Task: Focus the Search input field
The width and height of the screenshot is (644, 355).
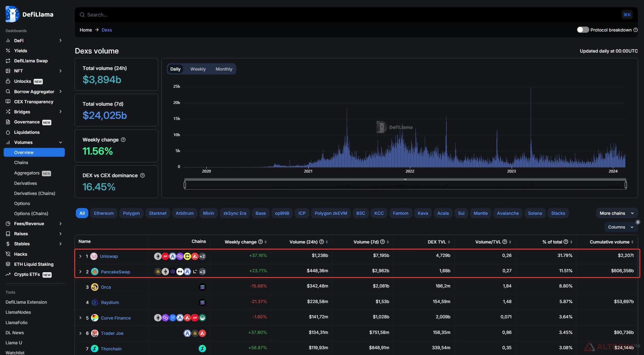Action: tap(356, 15)
